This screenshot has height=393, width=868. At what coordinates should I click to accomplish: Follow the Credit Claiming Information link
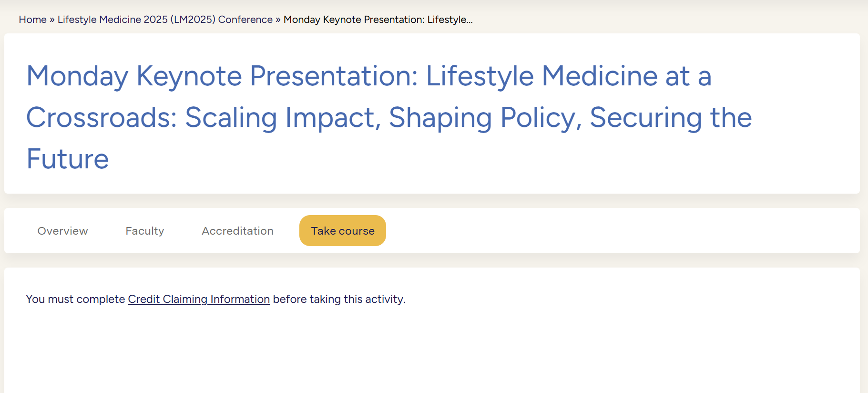198,299
